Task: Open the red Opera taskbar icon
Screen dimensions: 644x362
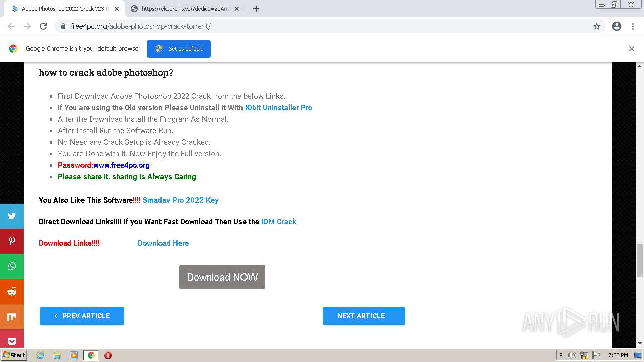Action: (108, 355)
